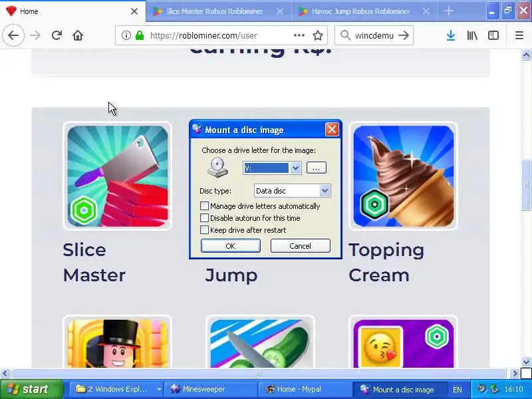The image size is (532, 399).
Task: Open a new browser tab
Action: point(448,11)
